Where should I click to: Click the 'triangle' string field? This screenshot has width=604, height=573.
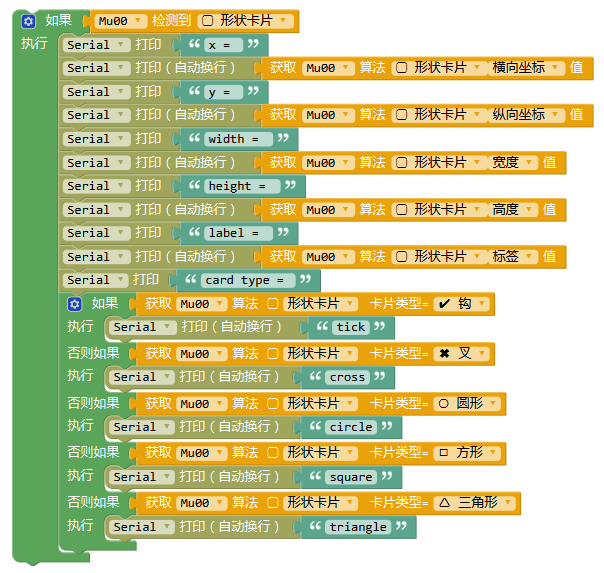coord(358,527)
